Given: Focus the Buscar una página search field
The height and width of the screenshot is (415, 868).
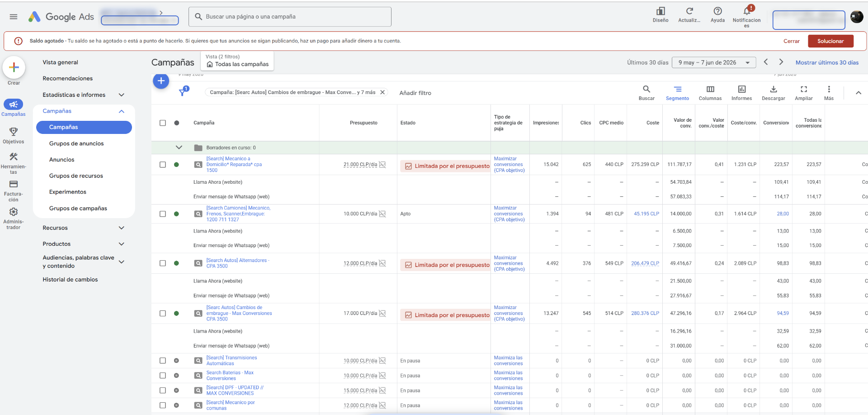Looking at the screenshot, I should point(290,17).
